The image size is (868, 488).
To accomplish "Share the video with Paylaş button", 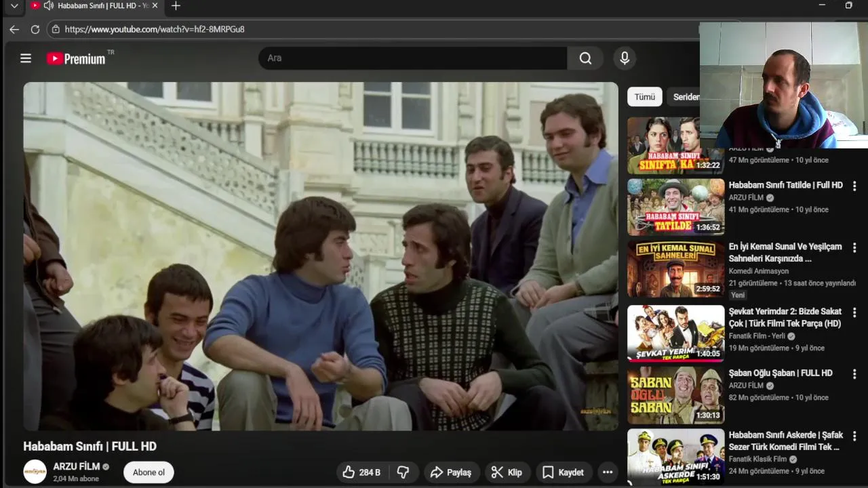I will [451, 472].
